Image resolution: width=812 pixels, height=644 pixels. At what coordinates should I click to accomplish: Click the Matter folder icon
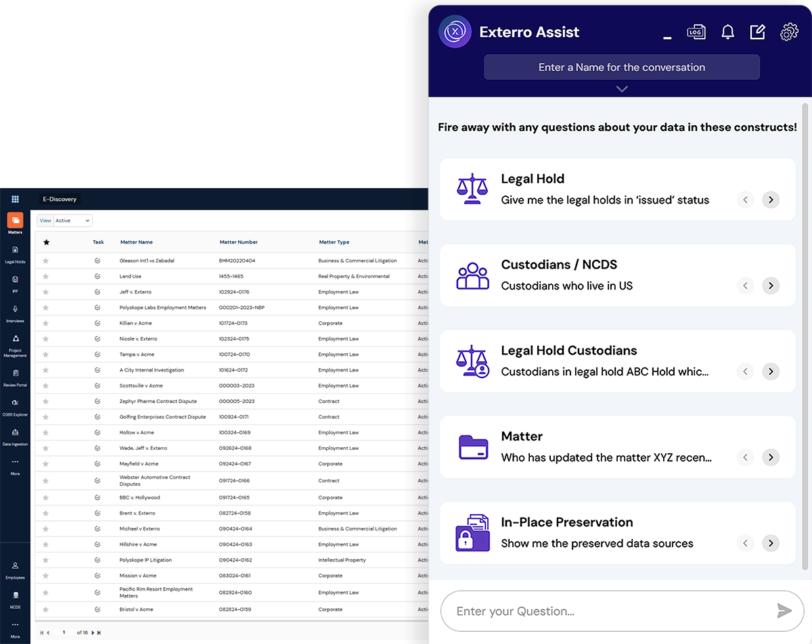click(x=472, y=447)
